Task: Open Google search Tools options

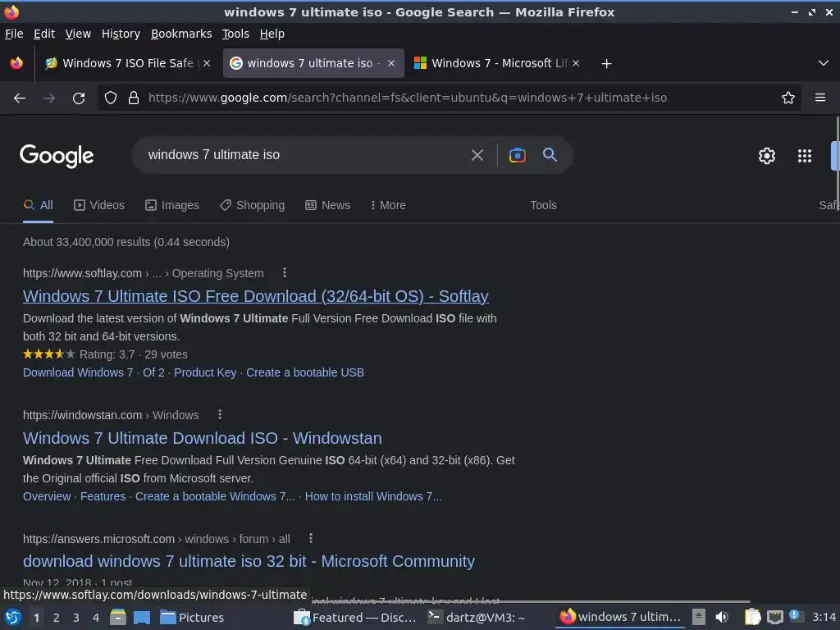Action: [x=543, y=205]
